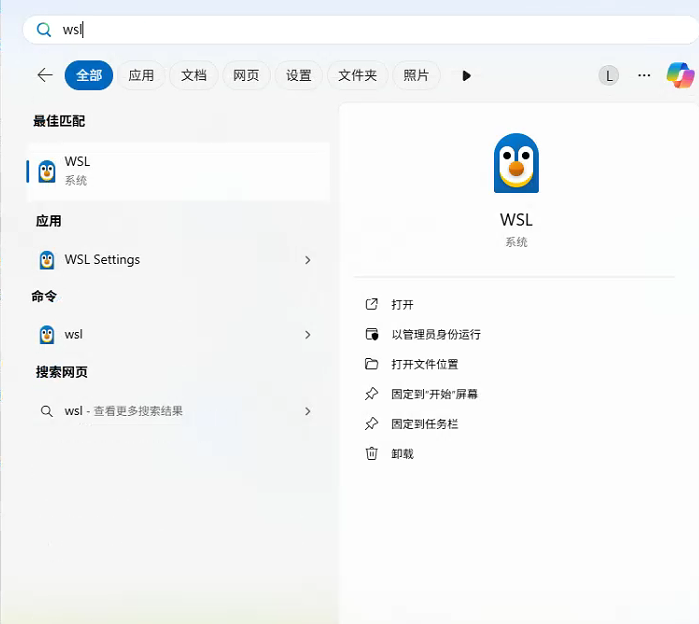The height and width of the screenshot is (624, 699).
Task: Open the three-dot more options menu
Action: 644,75
